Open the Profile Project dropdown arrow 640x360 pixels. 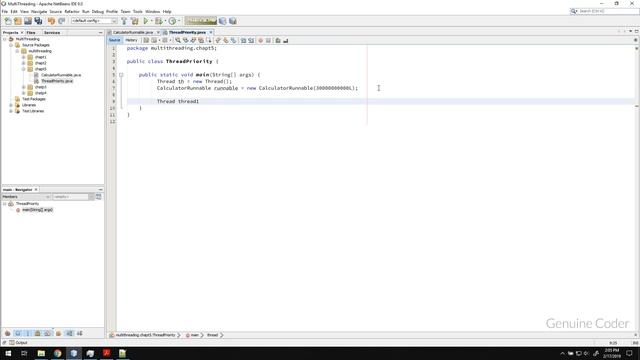(179, 21)
